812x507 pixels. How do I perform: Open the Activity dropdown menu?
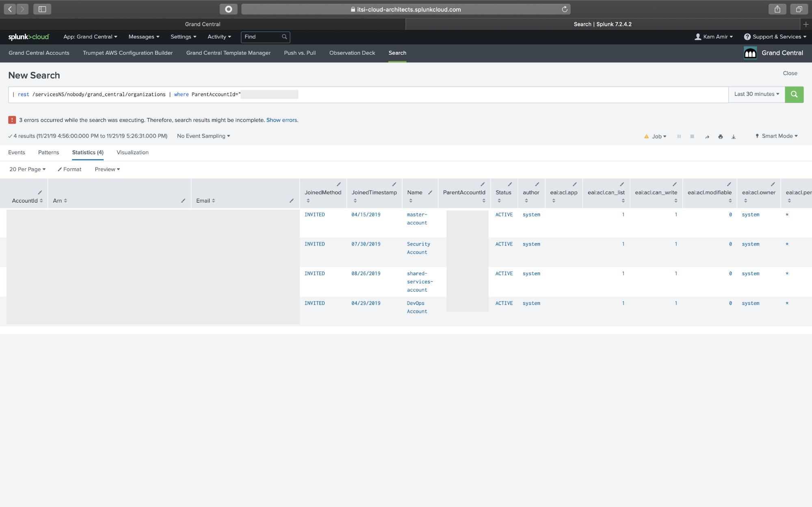pos(219,37)
